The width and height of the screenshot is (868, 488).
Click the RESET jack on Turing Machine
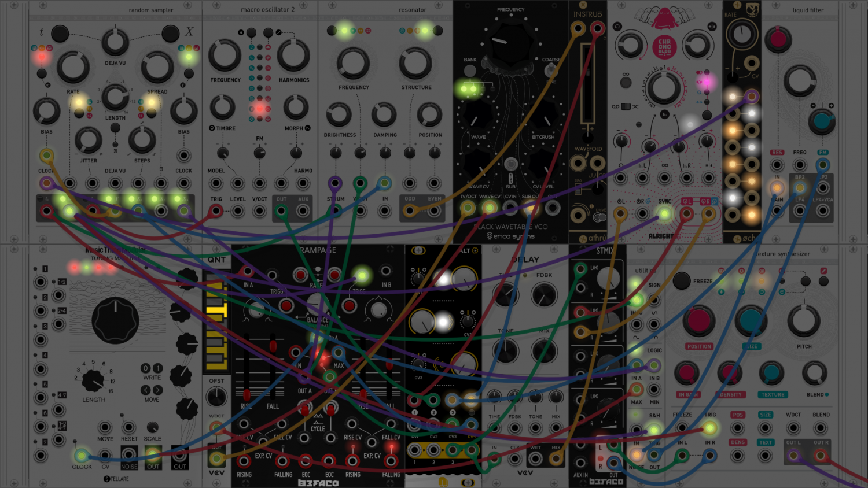point(129,427)
